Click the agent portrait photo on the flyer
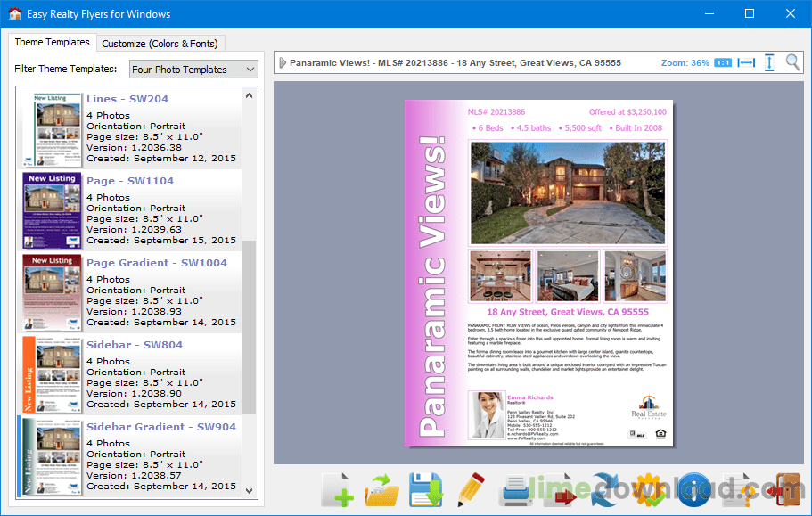Viewport: 812px width, 516px height. 487,415
